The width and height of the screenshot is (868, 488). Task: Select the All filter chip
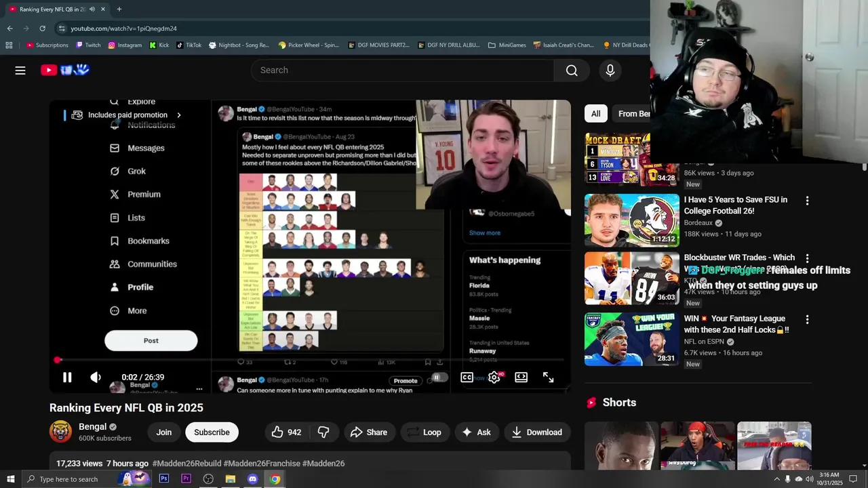coord(595,114)
